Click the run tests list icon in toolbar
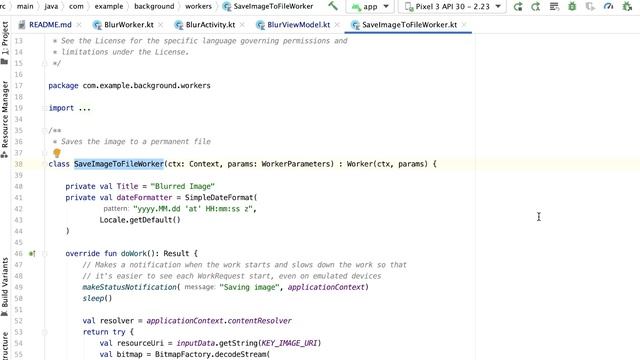640x360 pixels. point(554,6)
